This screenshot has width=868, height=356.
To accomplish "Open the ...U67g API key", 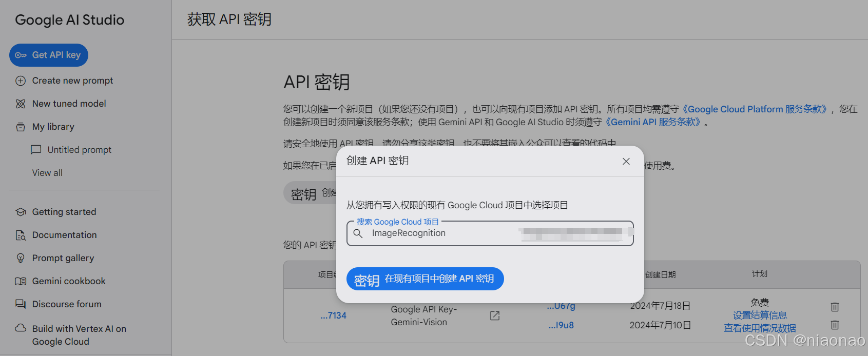I will click(x=561, y=306).
